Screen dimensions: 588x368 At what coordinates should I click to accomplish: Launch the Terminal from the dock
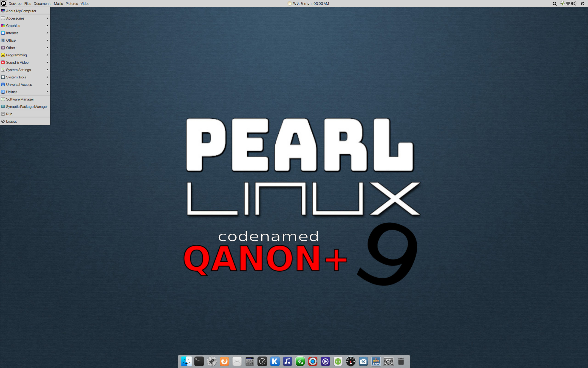tap(199, 361)
